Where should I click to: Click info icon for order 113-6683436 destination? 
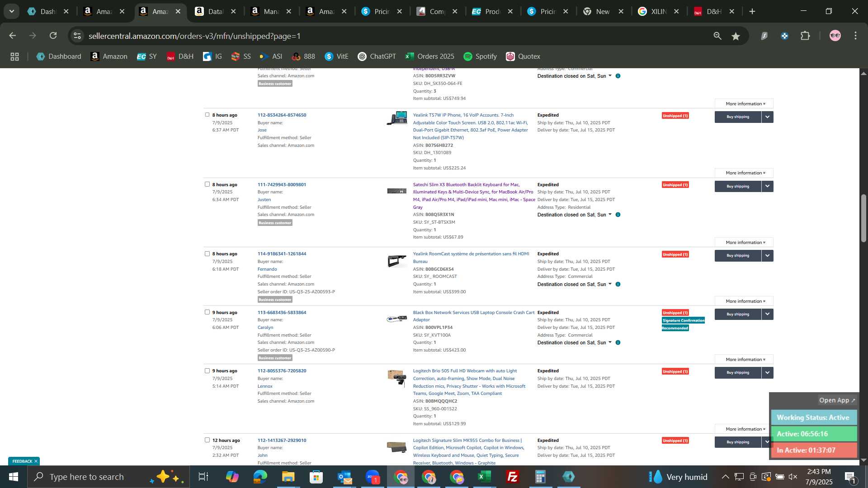coord(618,343)
